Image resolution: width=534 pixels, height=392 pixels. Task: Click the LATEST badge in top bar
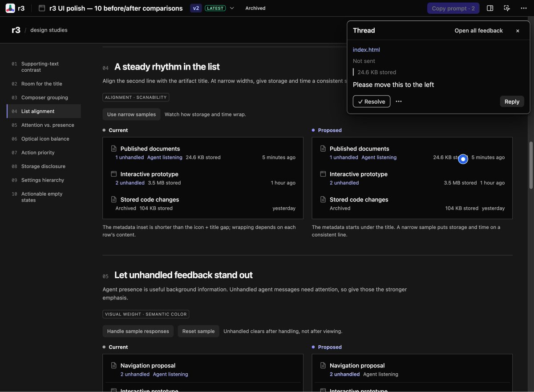tap(215, 8)
